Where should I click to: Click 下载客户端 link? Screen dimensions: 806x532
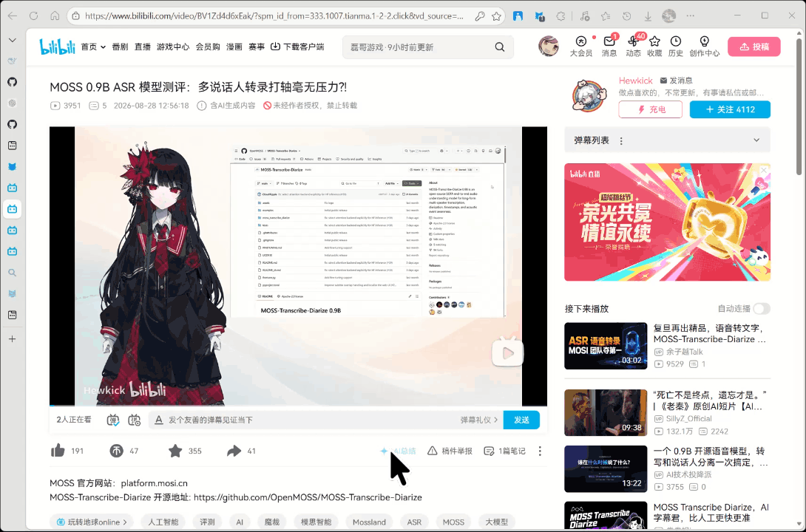[297, 47]
